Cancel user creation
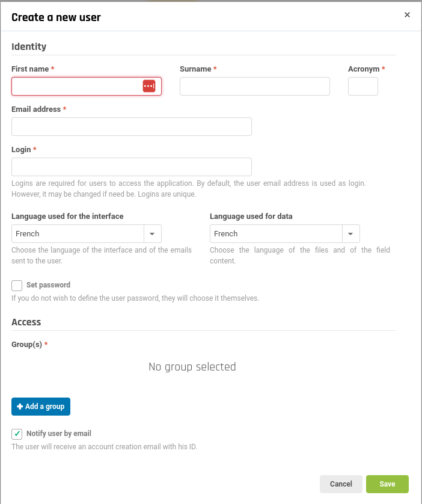 click(x=341, y=484)
